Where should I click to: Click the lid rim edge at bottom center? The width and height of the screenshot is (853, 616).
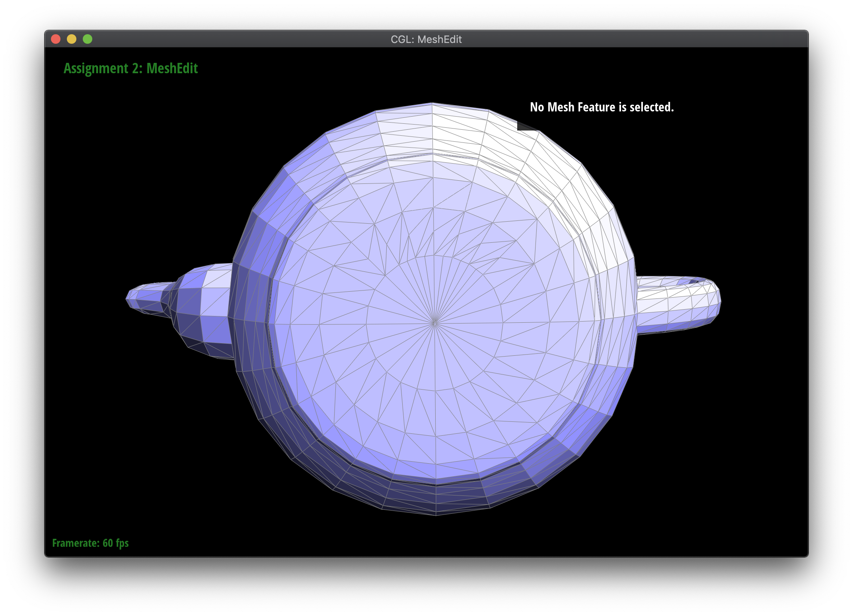(436, 483)
